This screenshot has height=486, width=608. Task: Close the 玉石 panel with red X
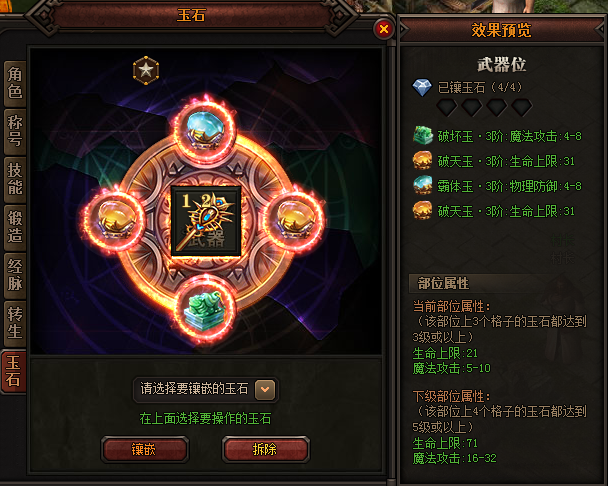[x=384, y=29]
